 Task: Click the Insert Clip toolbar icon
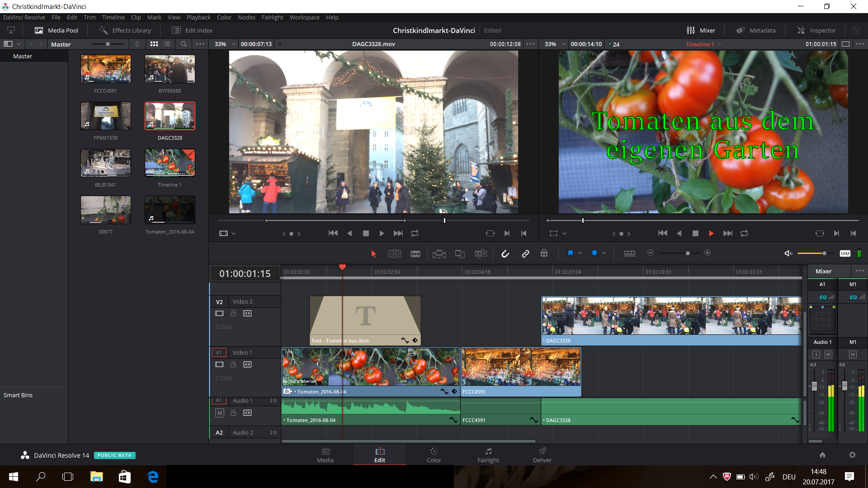click(x=439, y=253)
